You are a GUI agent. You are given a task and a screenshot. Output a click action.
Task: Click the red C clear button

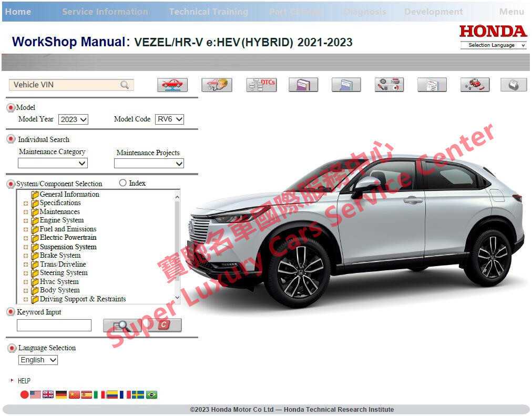[x=164, y=325]
